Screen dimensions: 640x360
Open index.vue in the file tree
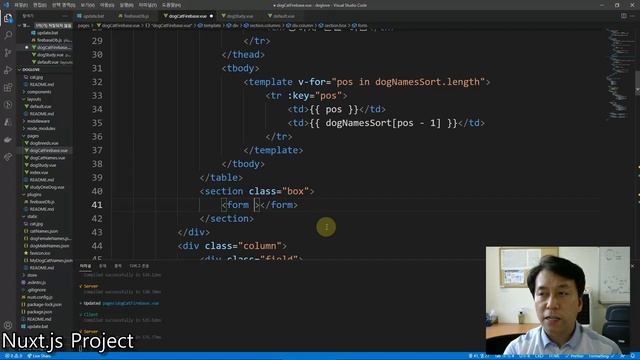(39, 173)
